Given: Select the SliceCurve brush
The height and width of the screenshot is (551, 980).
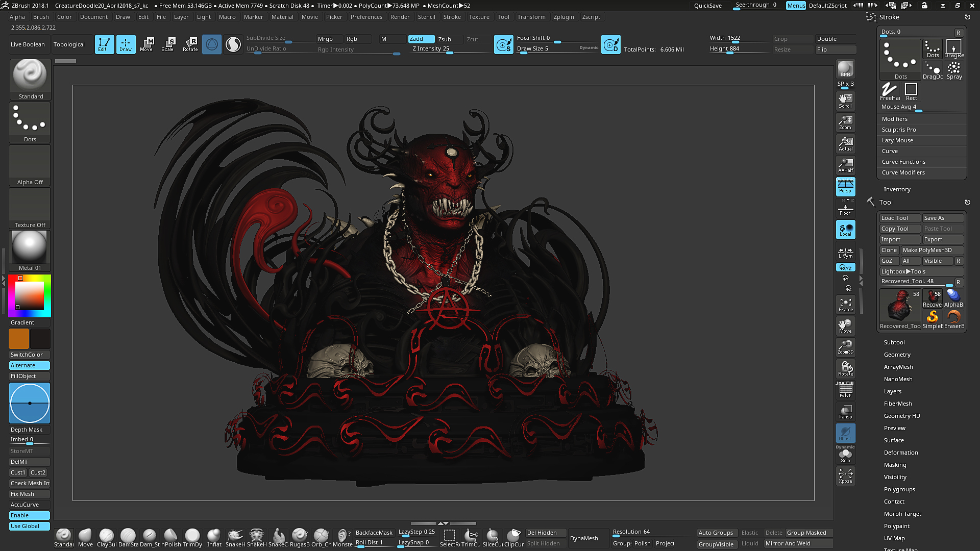Looking at the screenshot, I should tap(493, 538).
